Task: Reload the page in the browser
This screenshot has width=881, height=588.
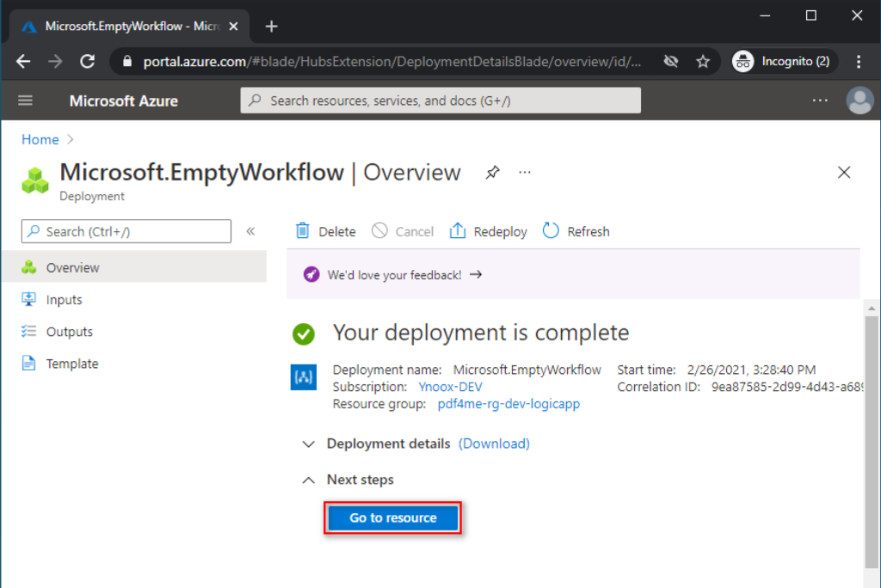Action: point(87,62)
